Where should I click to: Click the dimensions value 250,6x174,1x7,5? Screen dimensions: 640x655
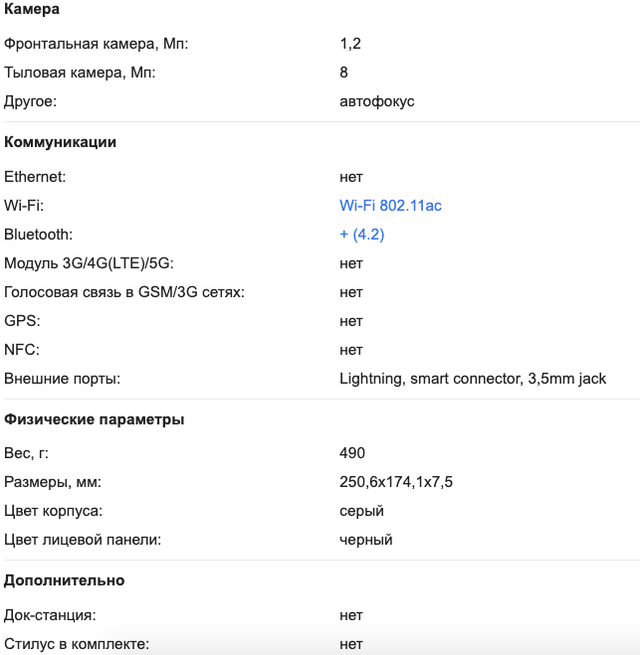click(396, 482)
